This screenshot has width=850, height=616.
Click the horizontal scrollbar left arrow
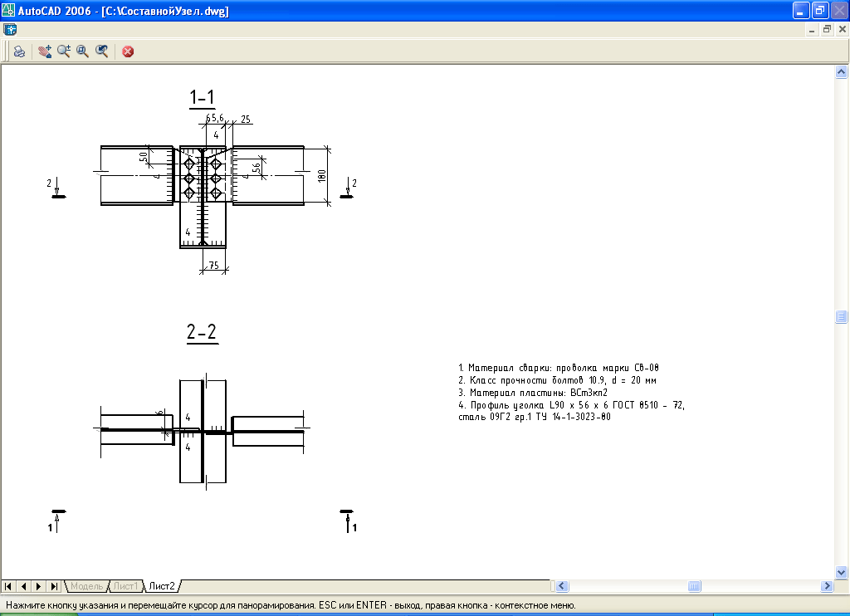point(562,586)
